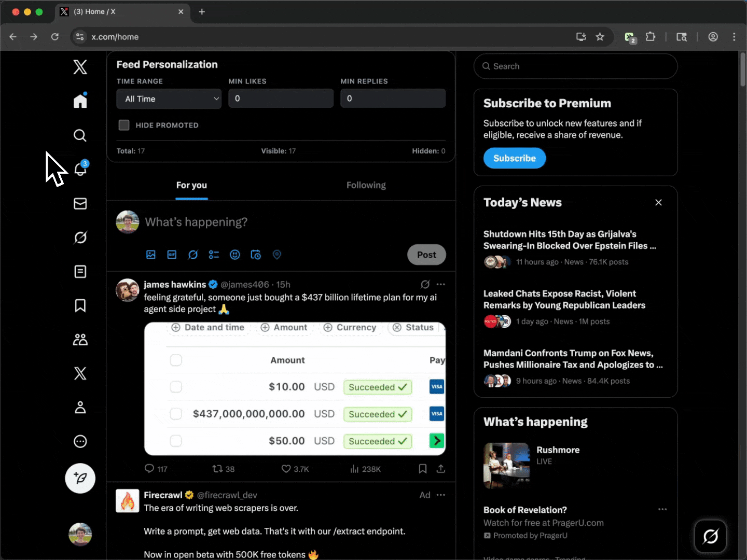747x560 pixels.
Task: Add an emoji to the post composer
Action: click(234, 255)
